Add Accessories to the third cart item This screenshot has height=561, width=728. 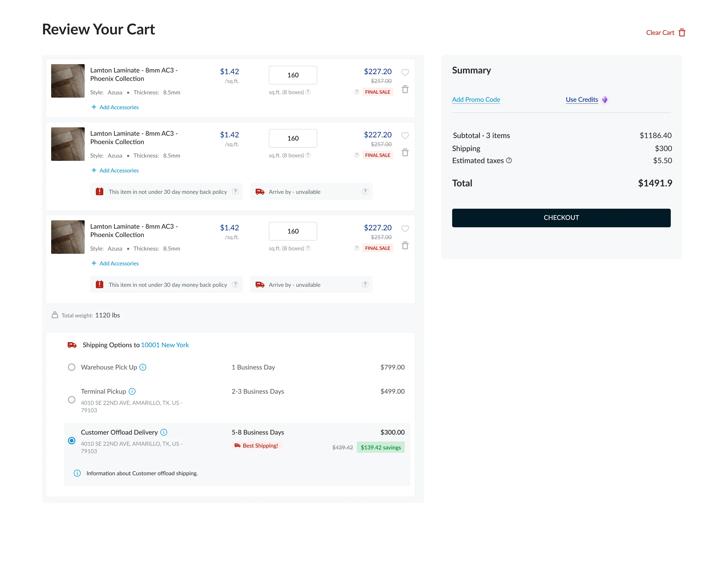click(115, 264)
